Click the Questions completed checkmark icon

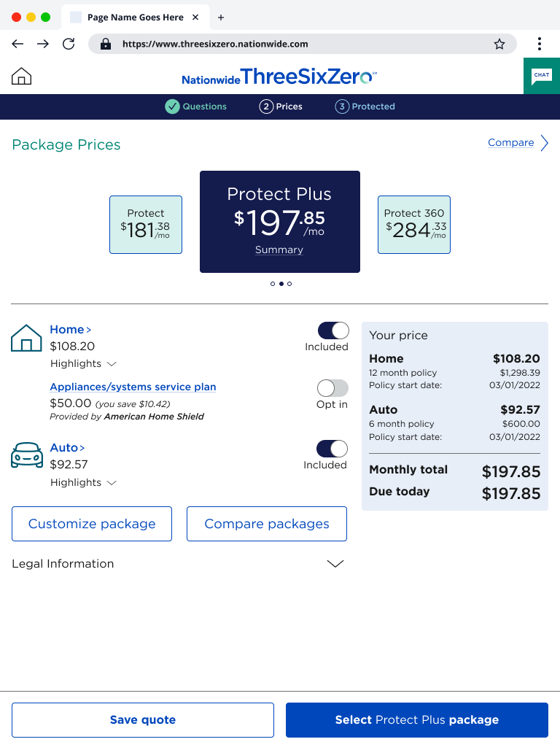172,107
